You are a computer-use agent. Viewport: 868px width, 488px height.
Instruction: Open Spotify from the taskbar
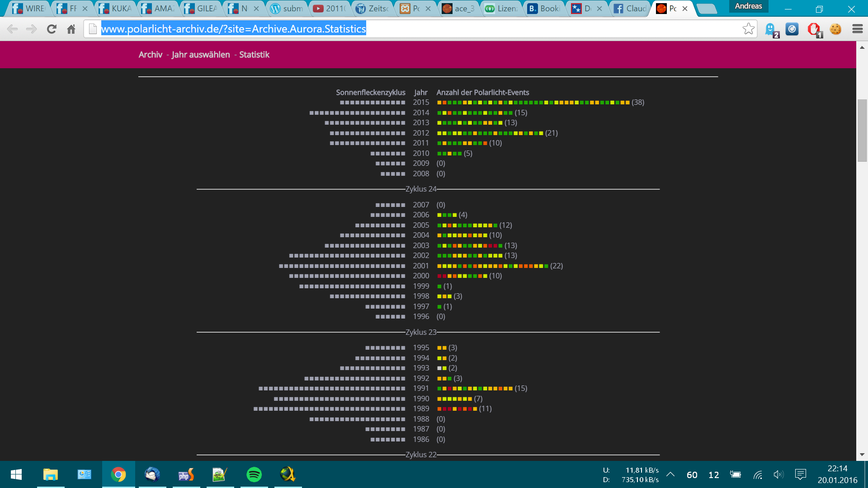click(x=254, y=474)
